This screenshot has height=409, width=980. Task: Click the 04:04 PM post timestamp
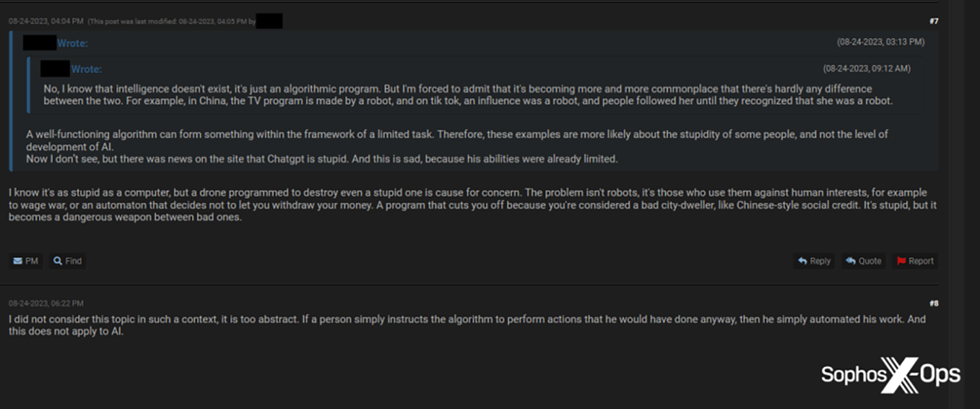tap(45, 21)
